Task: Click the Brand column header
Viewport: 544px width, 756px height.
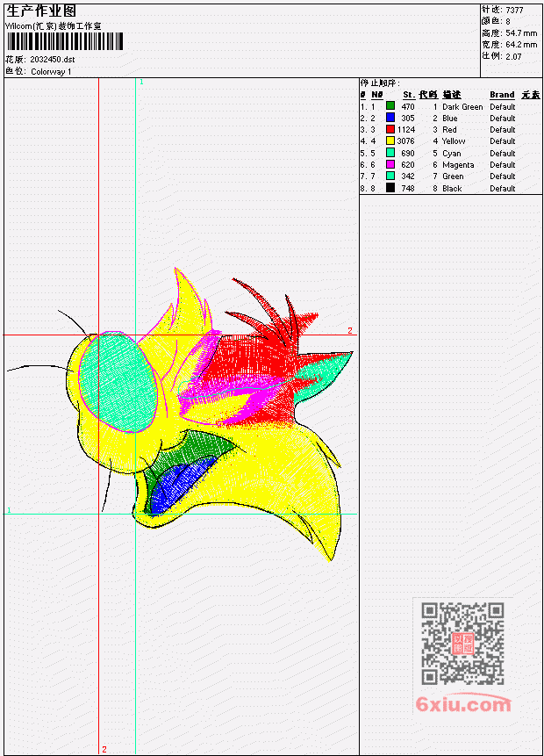Action: pyautogui.click(x=502, y=95)
